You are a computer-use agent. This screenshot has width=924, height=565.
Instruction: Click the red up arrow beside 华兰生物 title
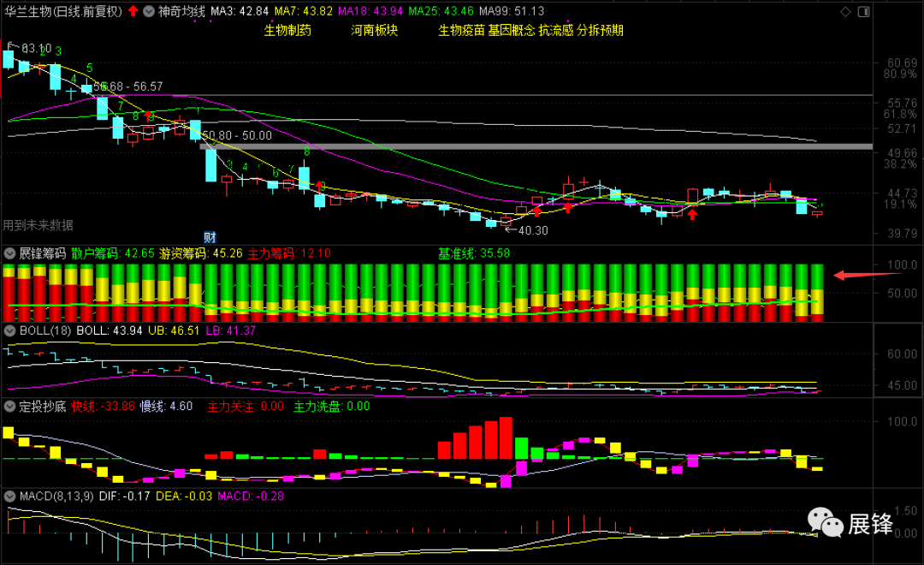133,11
